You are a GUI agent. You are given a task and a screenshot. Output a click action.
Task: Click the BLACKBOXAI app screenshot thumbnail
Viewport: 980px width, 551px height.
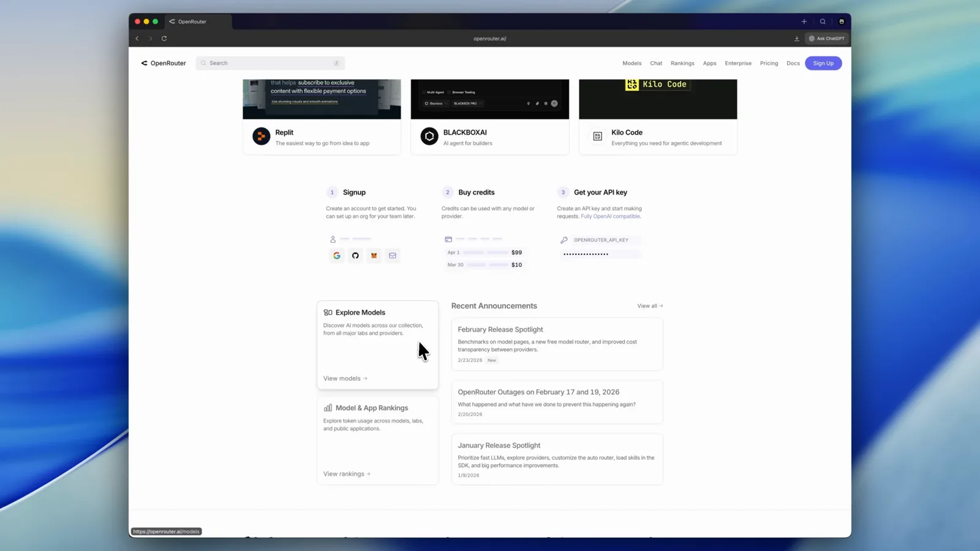click(490, 99)
